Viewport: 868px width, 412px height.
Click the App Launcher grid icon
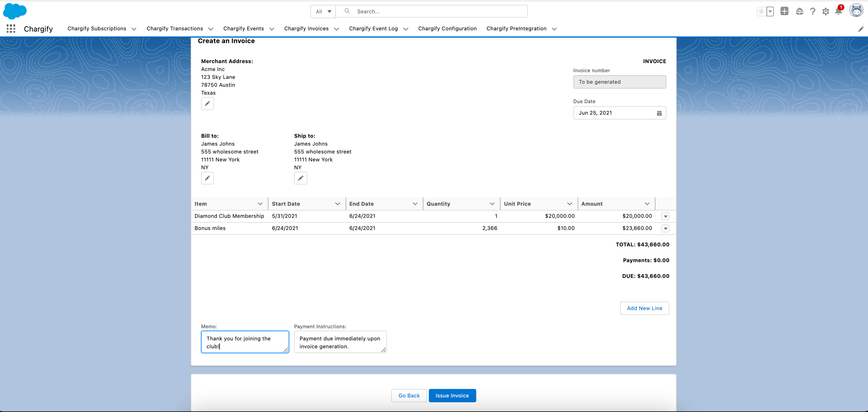[11, 29]
